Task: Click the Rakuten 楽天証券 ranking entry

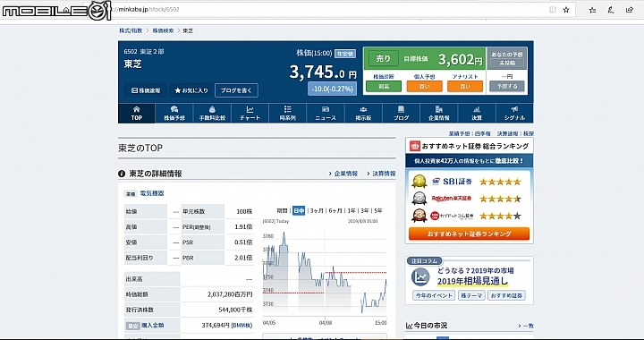Action: [468, 199]
